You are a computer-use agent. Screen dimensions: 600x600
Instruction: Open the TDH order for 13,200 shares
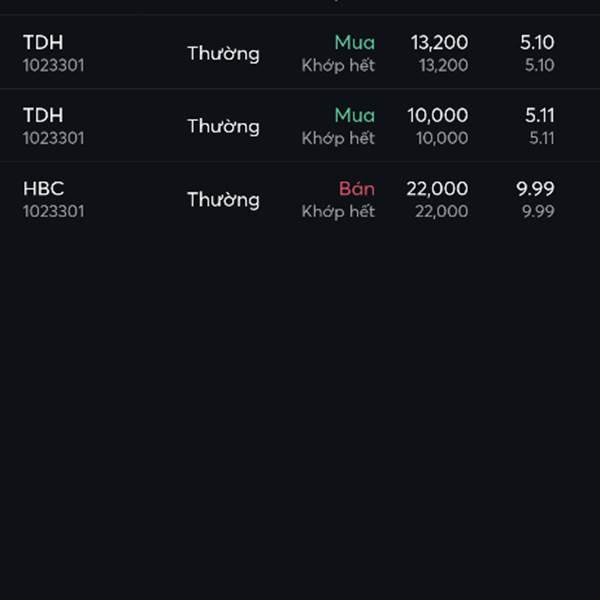(300, 53)
